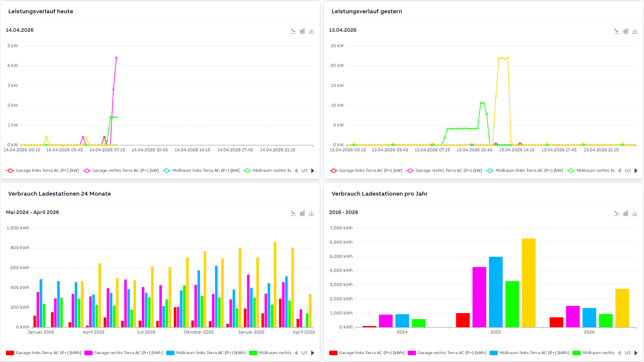Go to next legend page in today's chart
Viewport: 644px width, 362px height.
313,171
